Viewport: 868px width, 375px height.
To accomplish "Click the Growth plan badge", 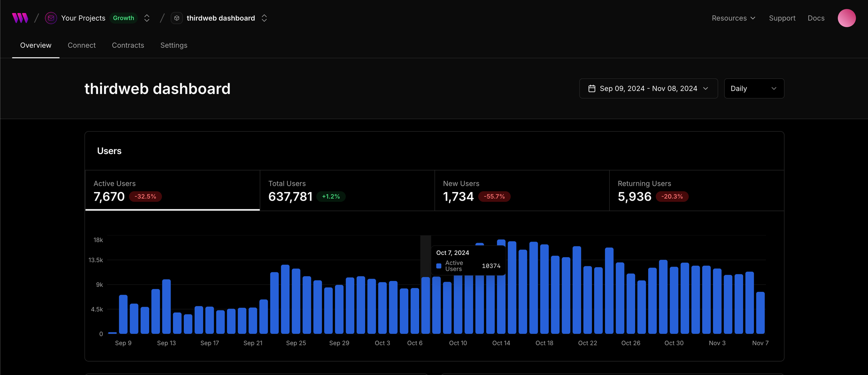I will (123, 18).
